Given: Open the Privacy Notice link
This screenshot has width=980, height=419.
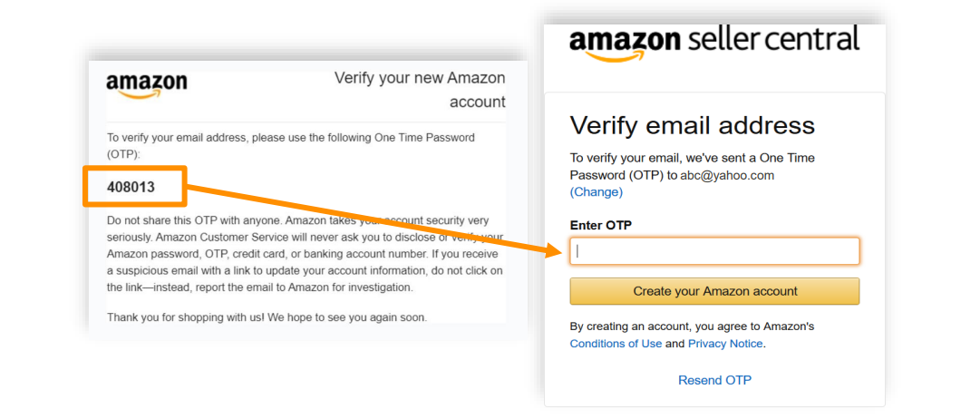Looking at the screenshot, I should coord(725,344).
